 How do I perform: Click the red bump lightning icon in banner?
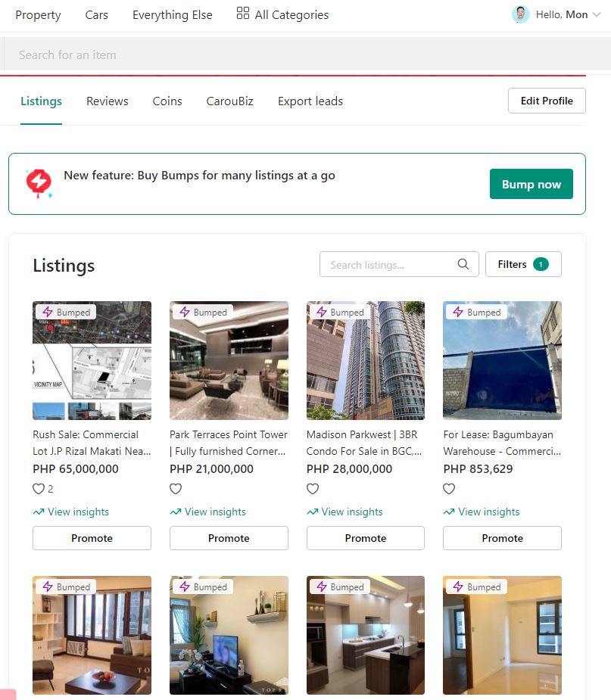point(39,183)
